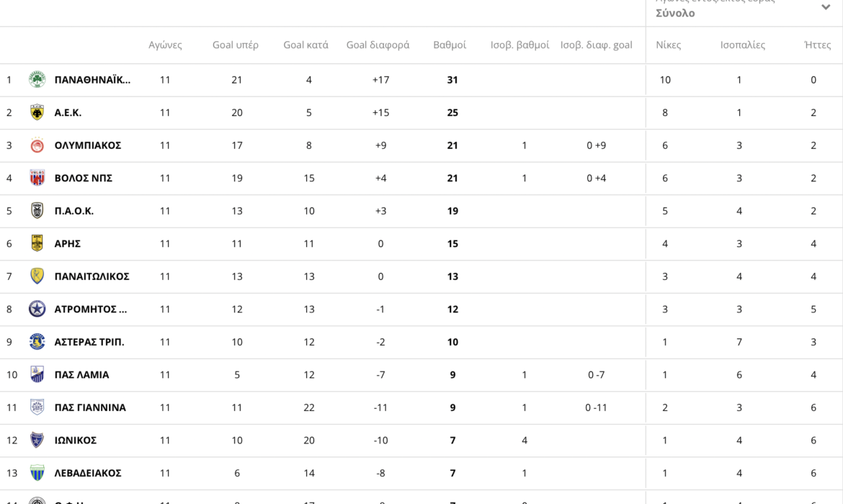Click the Panathinaikos club crest icon
The height and width of the screenshot is (504, 843).
coord(37,80)
